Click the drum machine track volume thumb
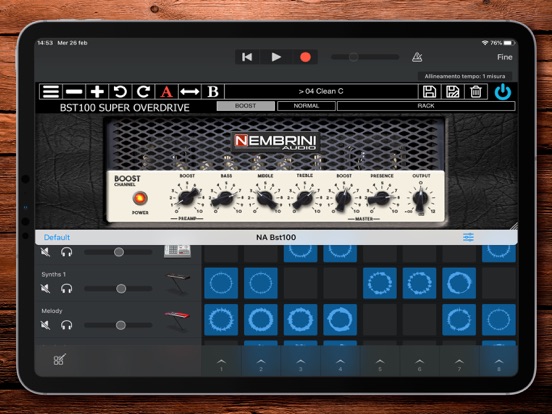This screenshot has height=414, width=552. tap(119, 252)
